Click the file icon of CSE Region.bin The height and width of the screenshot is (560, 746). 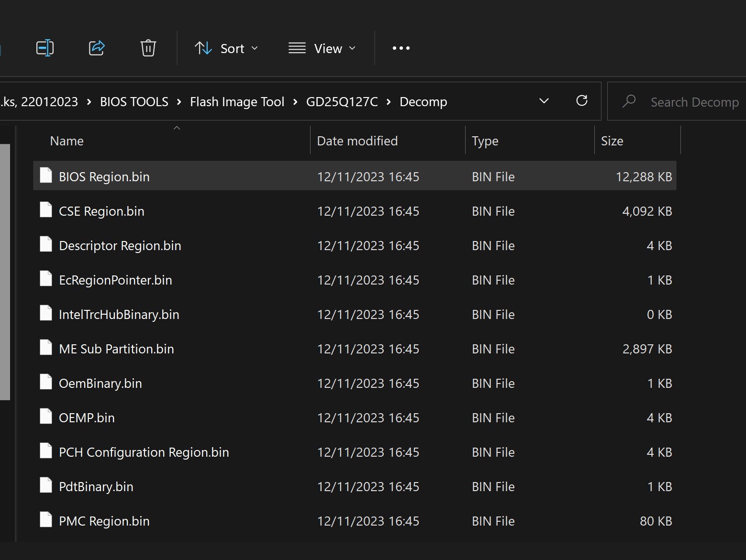click(x=46, y=210)
